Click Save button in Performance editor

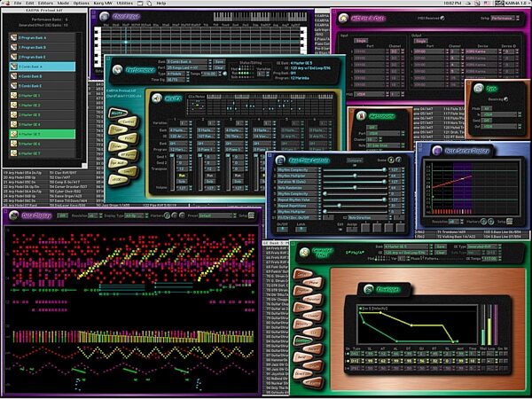pos(220,62)
